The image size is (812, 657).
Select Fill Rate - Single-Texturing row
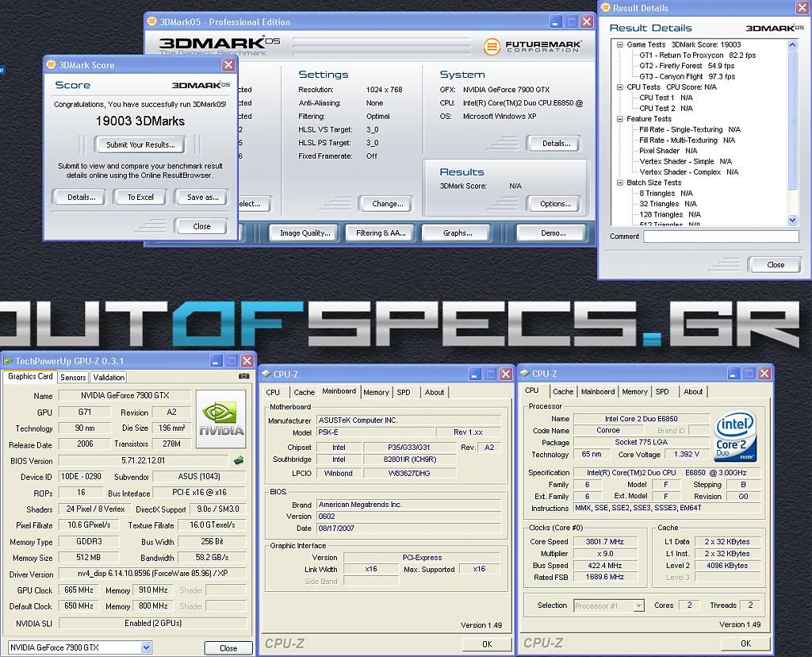[690, 129]
